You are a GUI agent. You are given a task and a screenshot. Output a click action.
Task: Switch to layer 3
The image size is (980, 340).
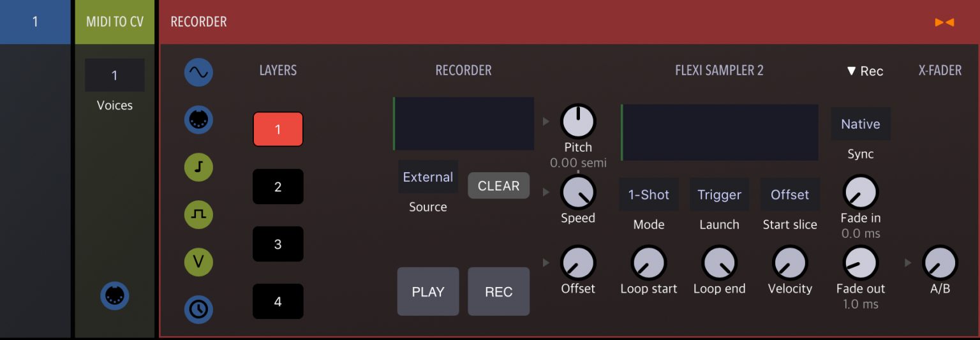(x=278, y=244)
